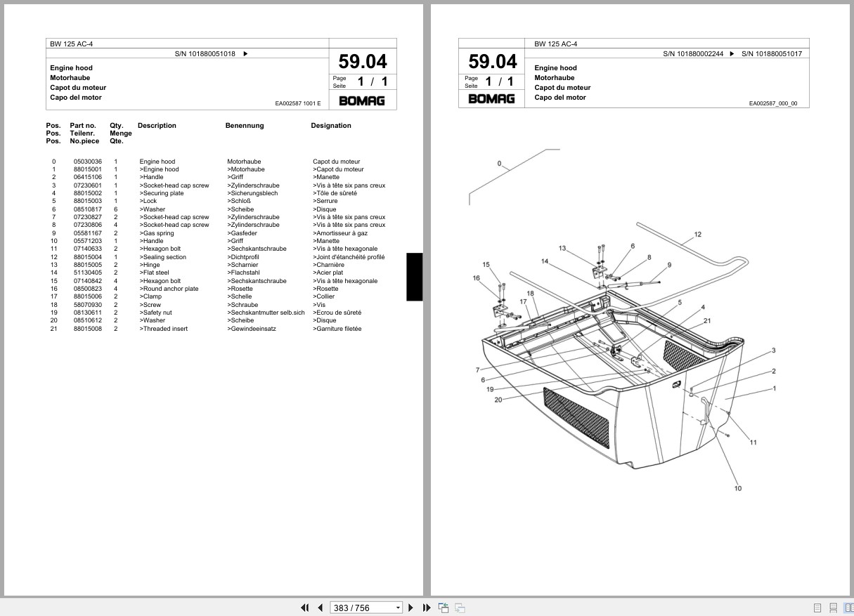Click the '>Safety nut' description
Screen dimensions: 854x616
156,313
